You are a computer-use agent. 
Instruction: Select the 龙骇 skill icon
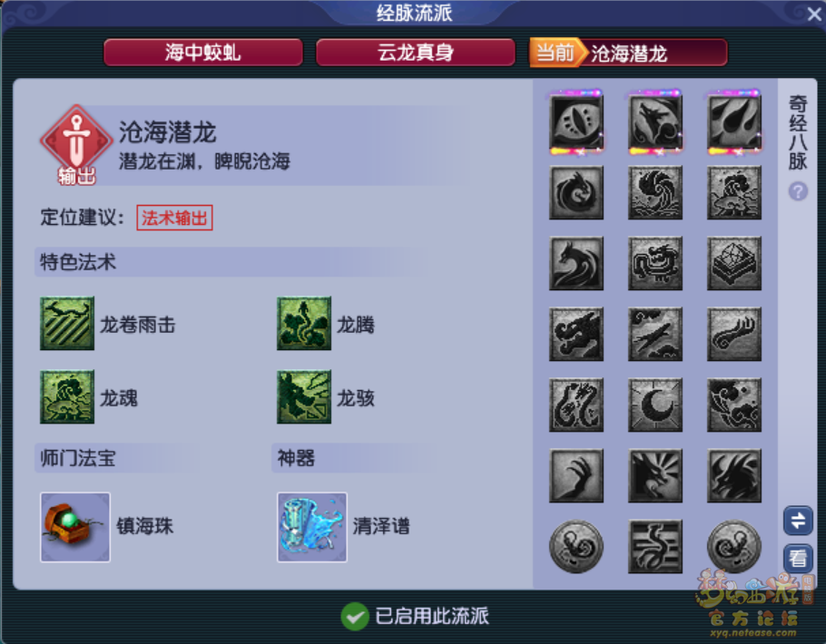click(304, 396)
